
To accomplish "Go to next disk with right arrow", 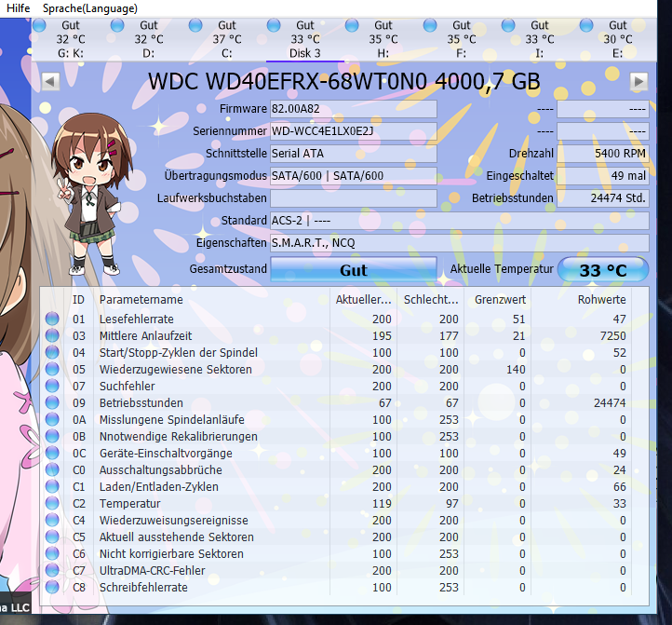I will pos(638,81).
